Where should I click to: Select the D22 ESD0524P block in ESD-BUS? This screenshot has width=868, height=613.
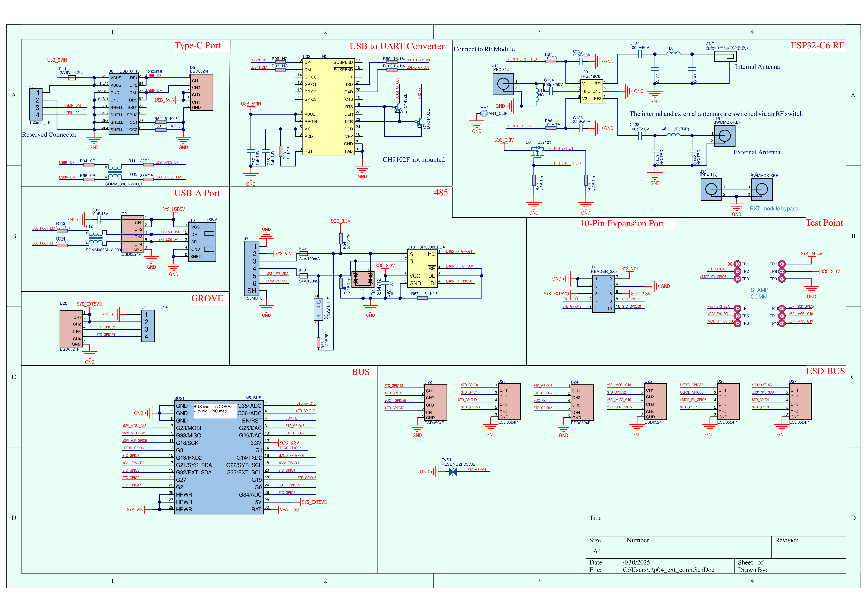[x=436, y=402]
